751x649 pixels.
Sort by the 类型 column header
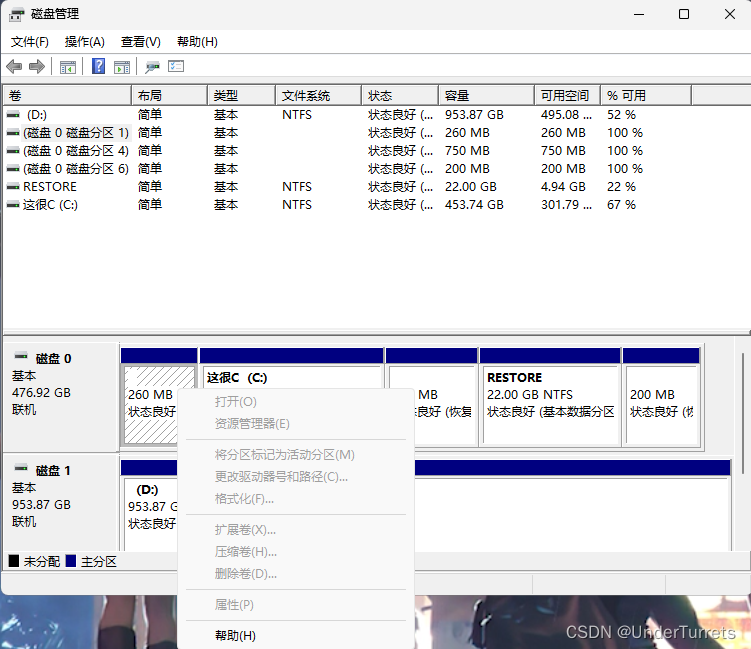pyautogui.click(x=242, y=95)
